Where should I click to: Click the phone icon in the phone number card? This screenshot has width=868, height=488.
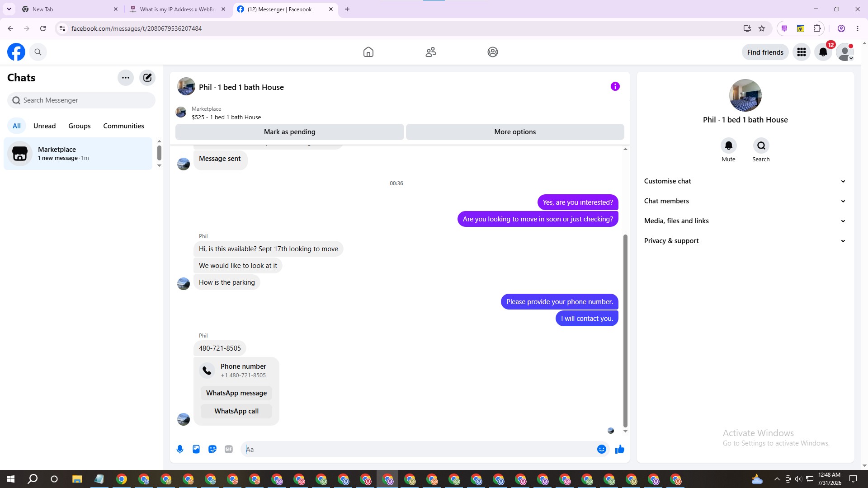[207, 371]
